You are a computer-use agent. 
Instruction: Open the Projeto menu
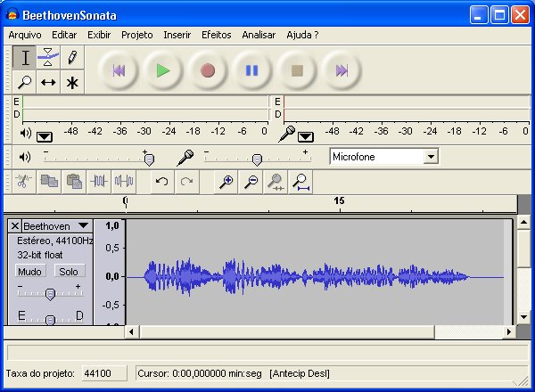(137, 35)
